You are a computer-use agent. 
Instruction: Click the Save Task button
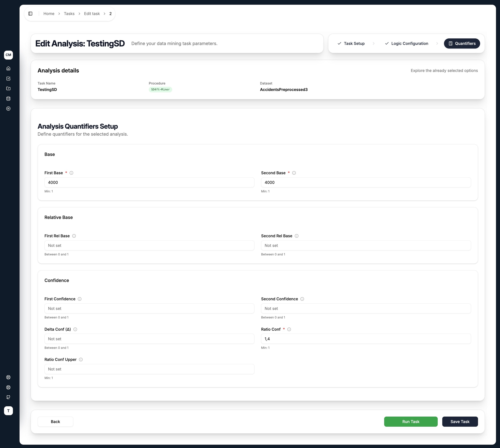pyautogui.click(x=460, y=422)
